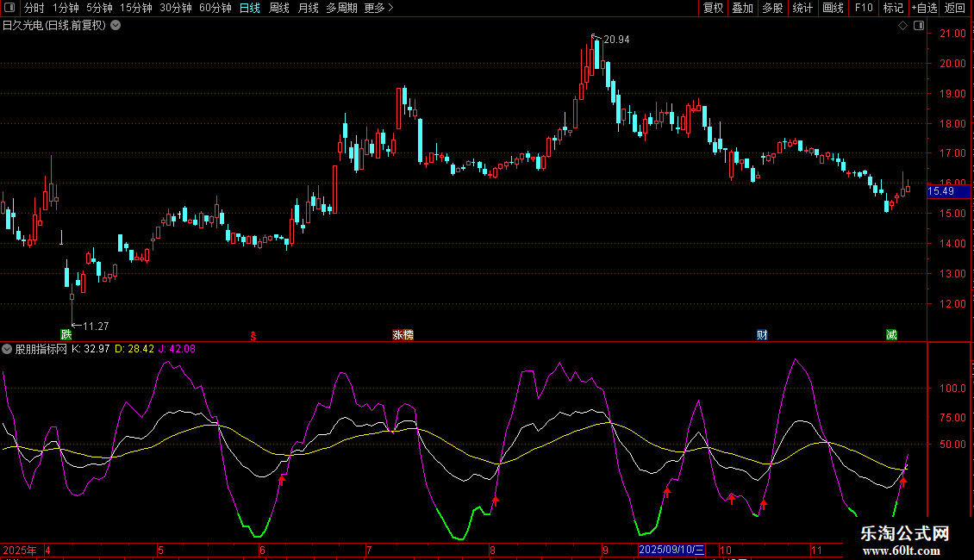The height and width of the screenshot is (560, 974).
Task: Toggle the right side panel icon
Action: pyautogui.click(x=917, y=26)
